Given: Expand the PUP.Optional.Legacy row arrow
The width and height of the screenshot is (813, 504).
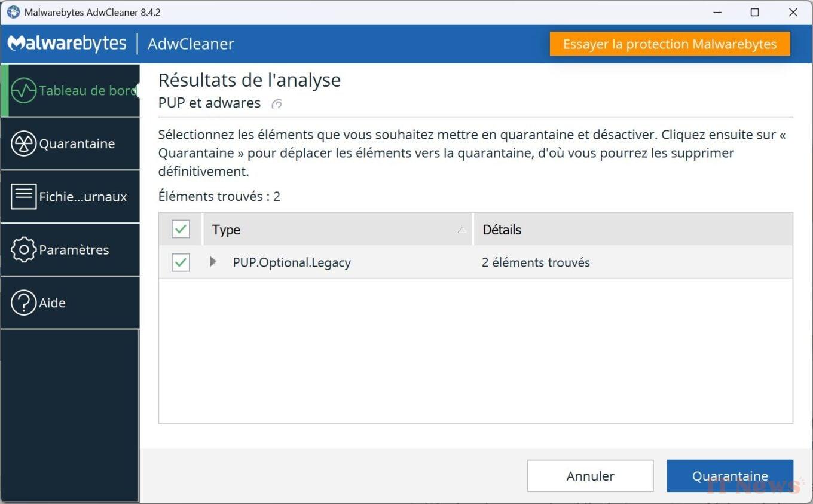Looking at the screenshot, I should (x=213, y=262).
